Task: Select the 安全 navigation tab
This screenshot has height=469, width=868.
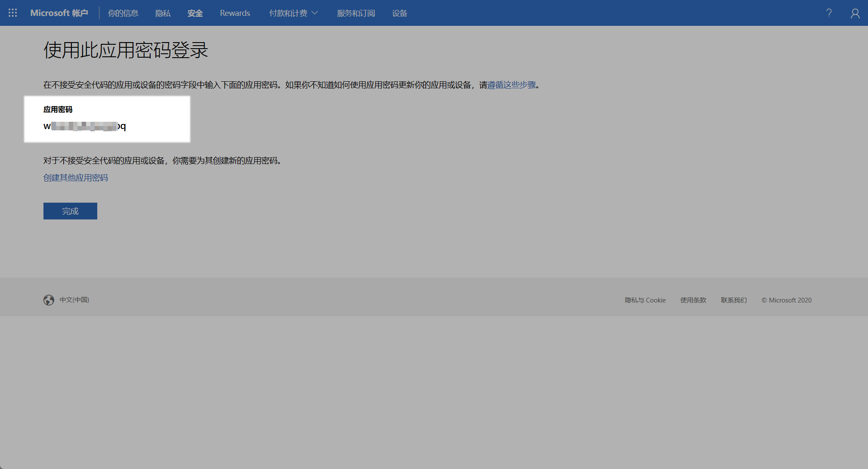Action: [195, 13]
